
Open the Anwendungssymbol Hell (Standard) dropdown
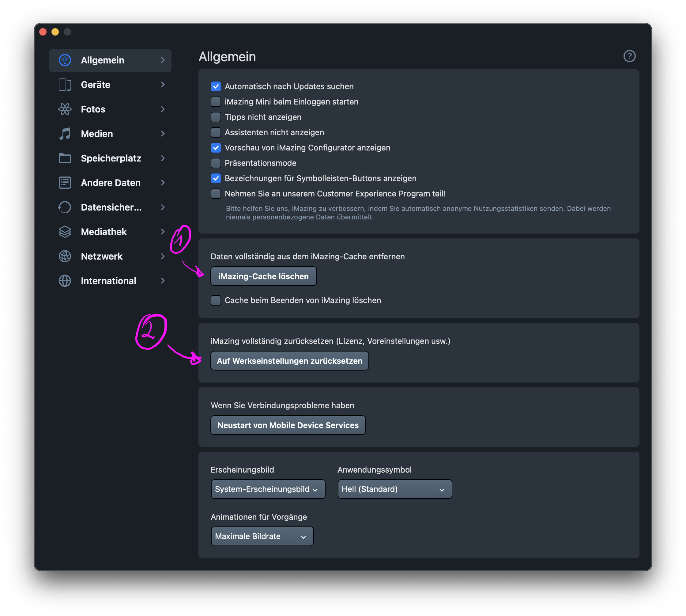pyautogui.click(x=394, y=489)
